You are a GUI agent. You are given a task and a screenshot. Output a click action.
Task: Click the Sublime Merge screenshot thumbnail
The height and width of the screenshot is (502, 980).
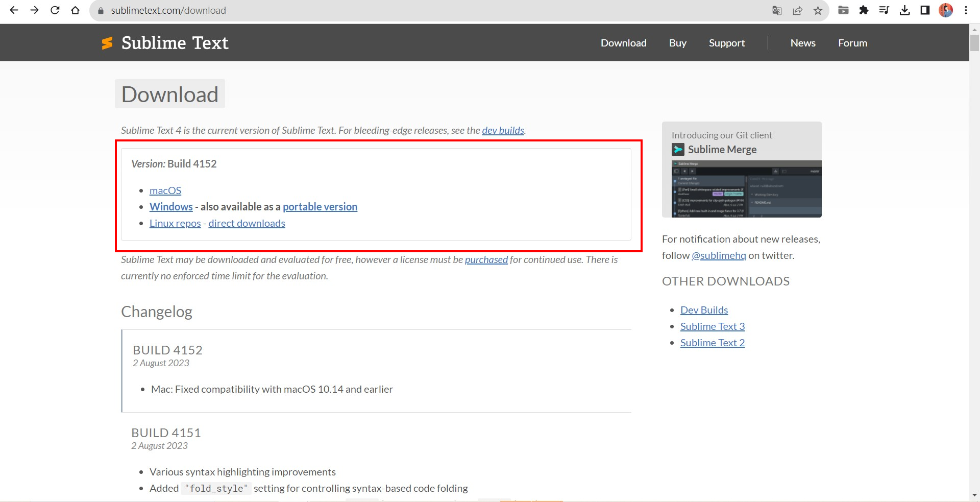tap(746, 189)
